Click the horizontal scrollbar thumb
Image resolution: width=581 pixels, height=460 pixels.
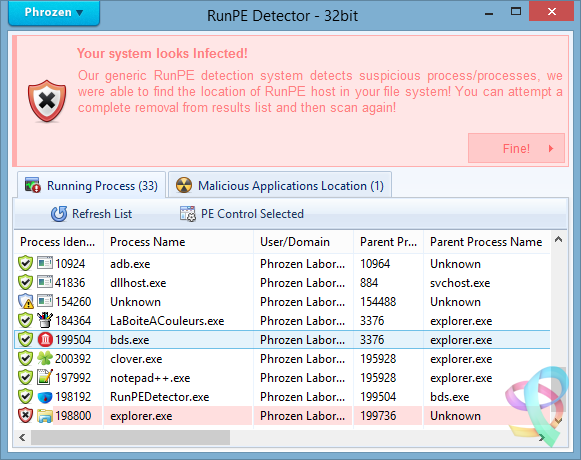[x=130, y=438]
